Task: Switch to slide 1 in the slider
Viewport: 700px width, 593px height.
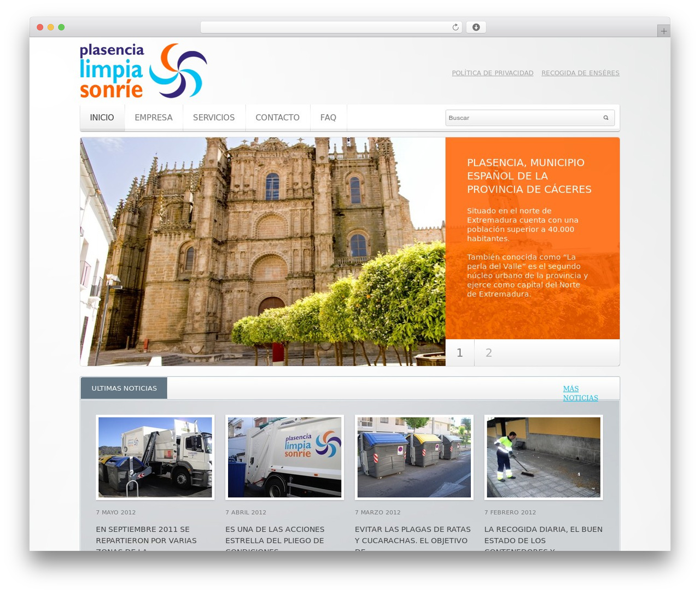Action: coord(460,353)
